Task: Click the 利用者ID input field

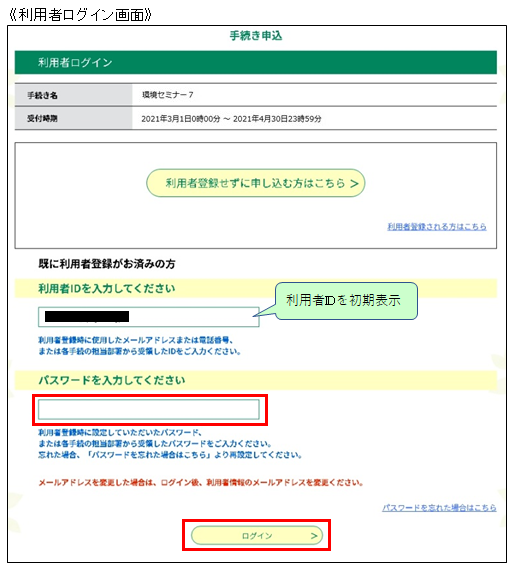Action: tap(149, 317)
